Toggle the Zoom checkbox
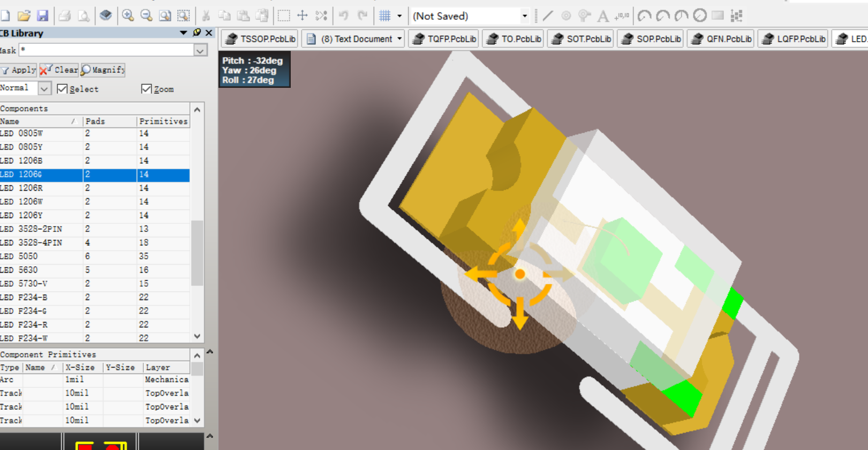868x450 pixels. (147, 89)
